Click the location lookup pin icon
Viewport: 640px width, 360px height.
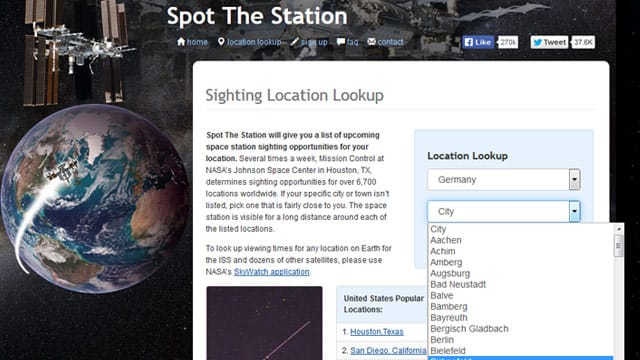[x=221, y=42]
